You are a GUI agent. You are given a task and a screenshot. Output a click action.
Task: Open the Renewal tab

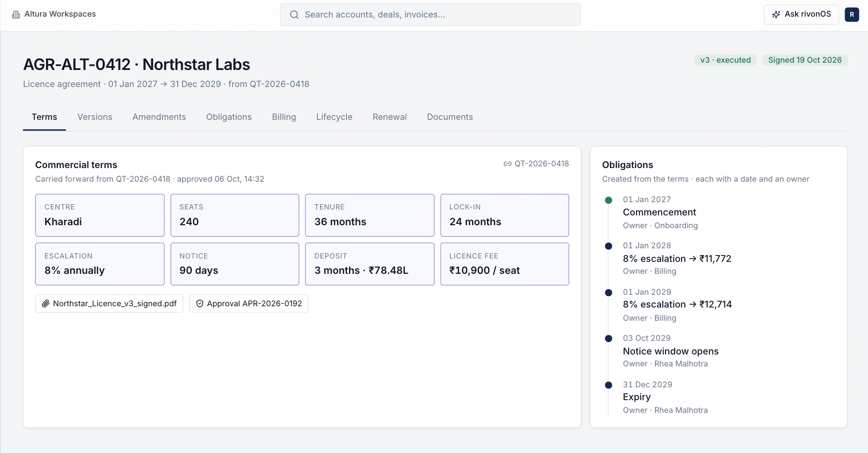tap(389, 117)
